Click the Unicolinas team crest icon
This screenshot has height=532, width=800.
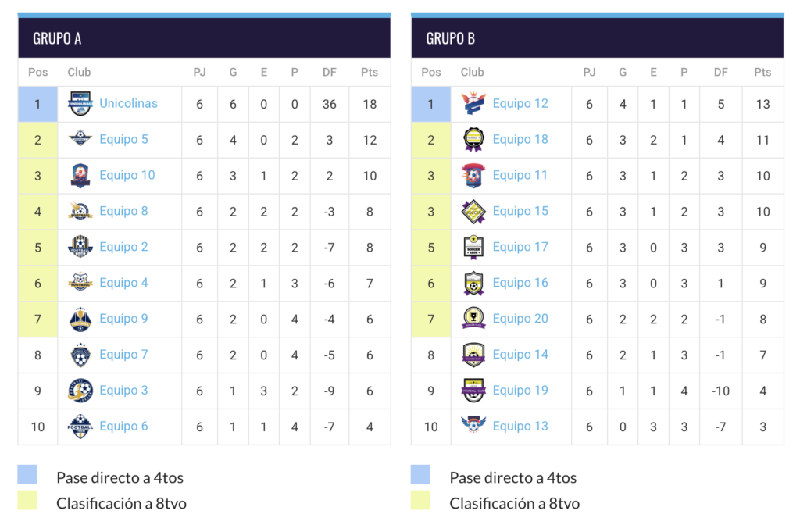[x=80, y=104]
